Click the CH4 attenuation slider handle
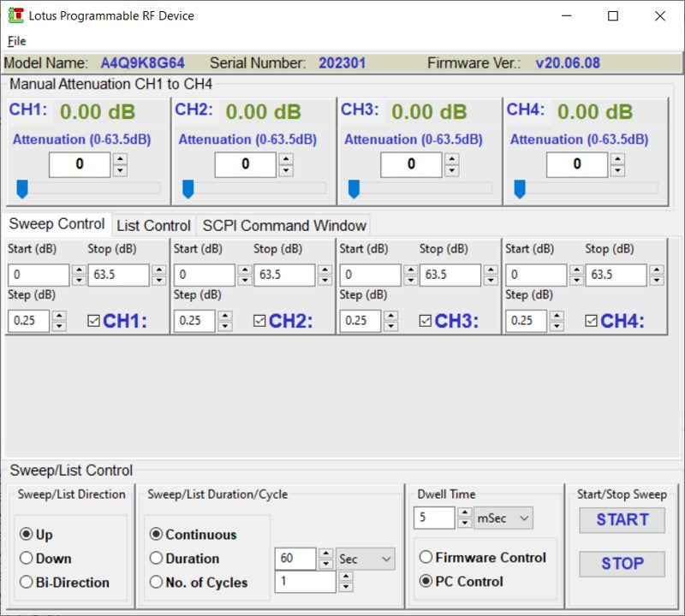The width and height of the screenshot is (685, 616). click(x=519, y=189)
